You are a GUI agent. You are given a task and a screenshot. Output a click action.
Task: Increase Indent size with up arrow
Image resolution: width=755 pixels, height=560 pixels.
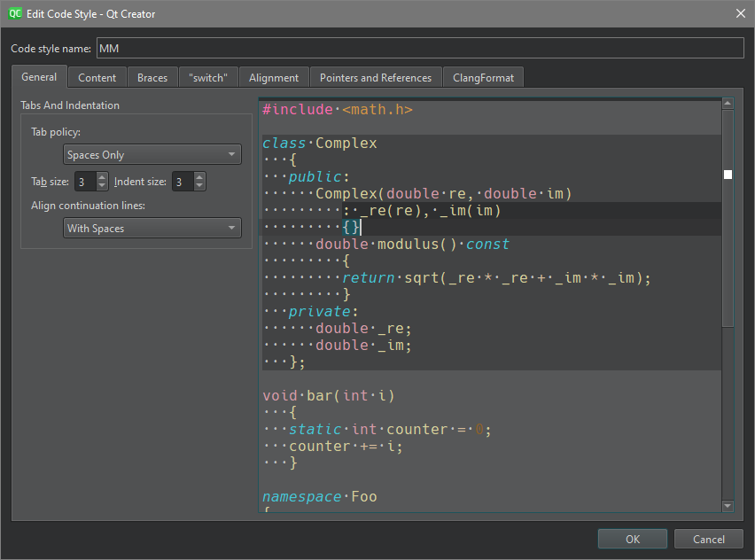(199, 177)
